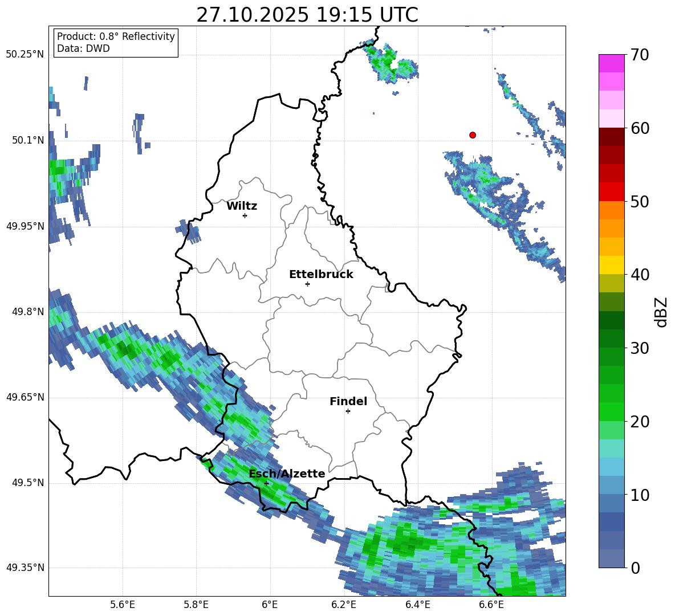Click the yellow 40 dBZ colorbar segment
675x616 pixels.
[x=611, y=265]
